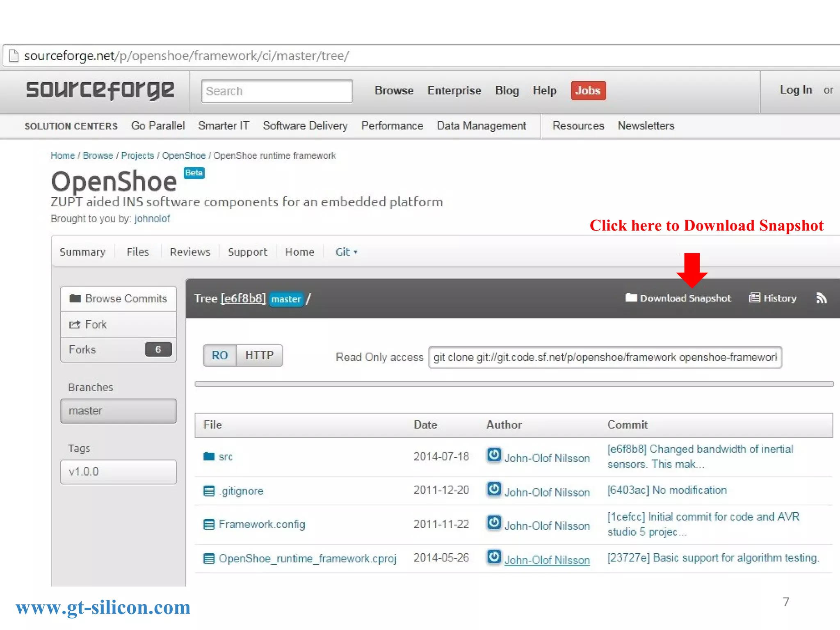
Task: Click author avatar icon in src row
Action: pos(494,454)
